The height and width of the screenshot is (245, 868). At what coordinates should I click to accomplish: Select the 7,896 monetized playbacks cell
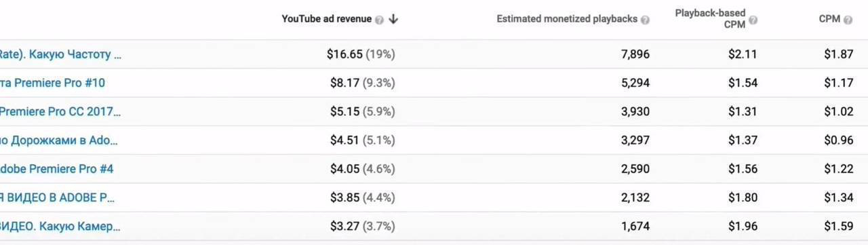click(635, 54)
